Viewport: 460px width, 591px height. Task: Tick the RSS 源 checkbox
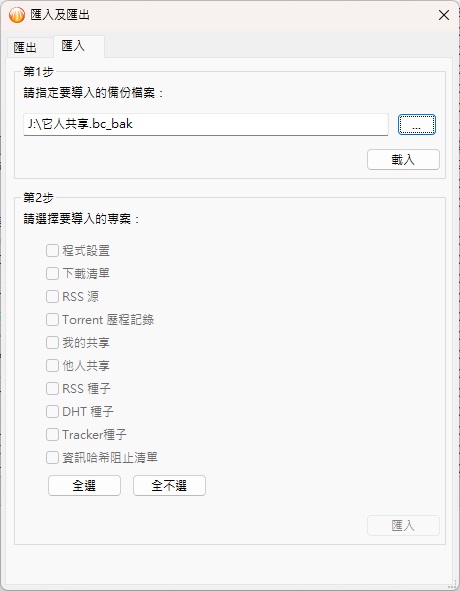(52, 297)
